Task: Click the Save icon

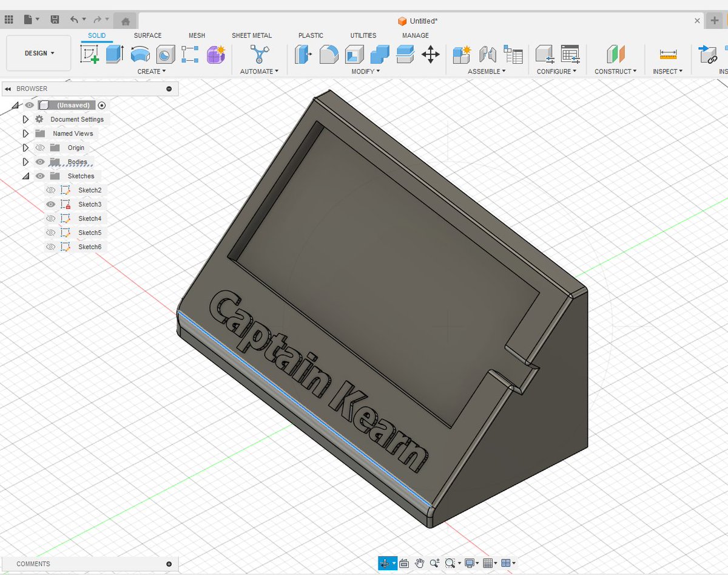Action: pyautogui.click(x=55, y=20)
